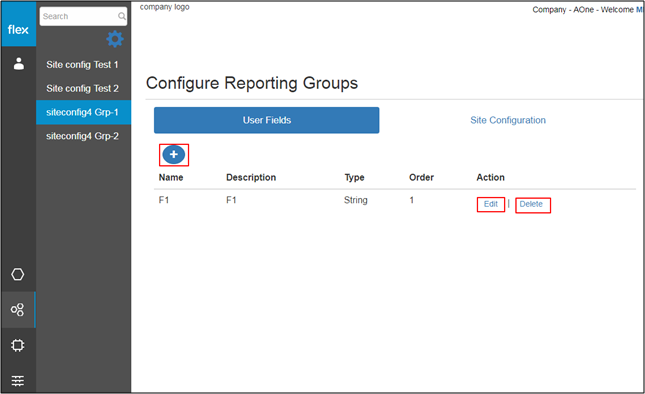The width and height of the screenshot is (645, 394).
Task: Open the user profile sidebar icon
Action: tap(19, 64)
